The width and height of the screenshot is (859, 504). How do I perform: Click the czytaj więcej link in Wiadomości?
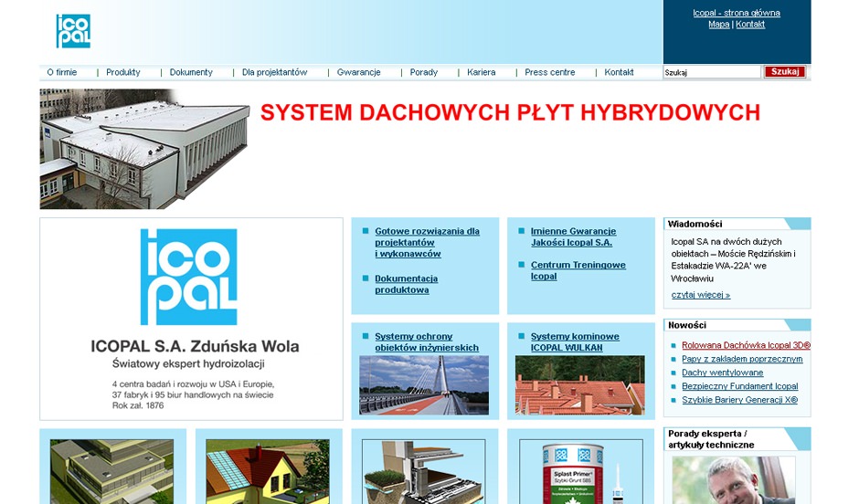pos(701,295)
